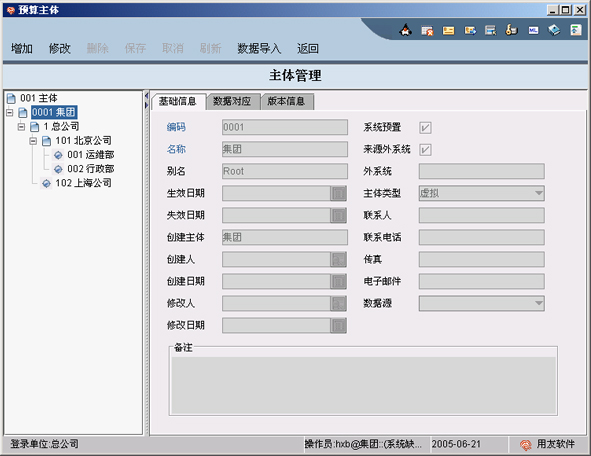This screenshot has width=591, height=456.
Task: Select 102 上海公司 in the tree
Action: point(83,183)
